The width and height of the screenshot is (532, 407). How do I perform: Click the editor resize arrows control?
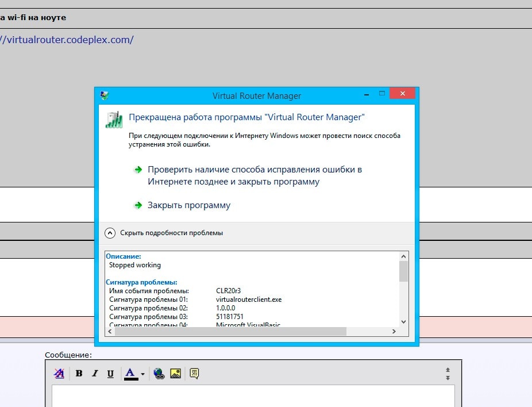[448, 374]
